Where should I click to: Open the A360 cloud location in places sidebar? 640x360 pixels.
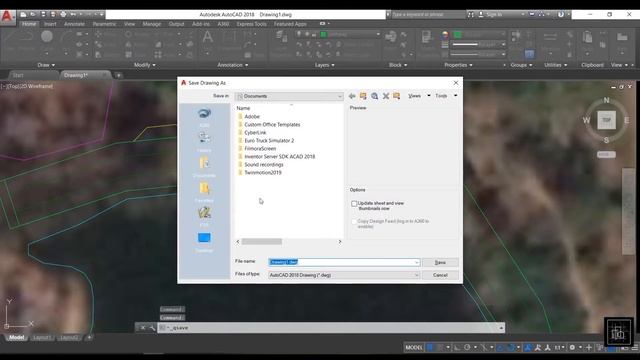pyautogui.click(x=204, y=117)
